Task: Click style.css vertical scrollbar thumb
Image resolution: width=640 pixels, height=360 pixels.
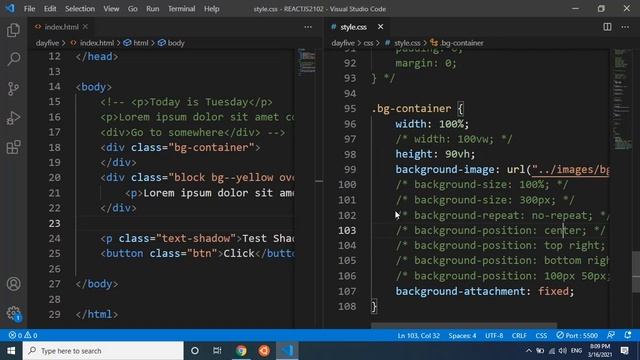Action: (636, 272)
